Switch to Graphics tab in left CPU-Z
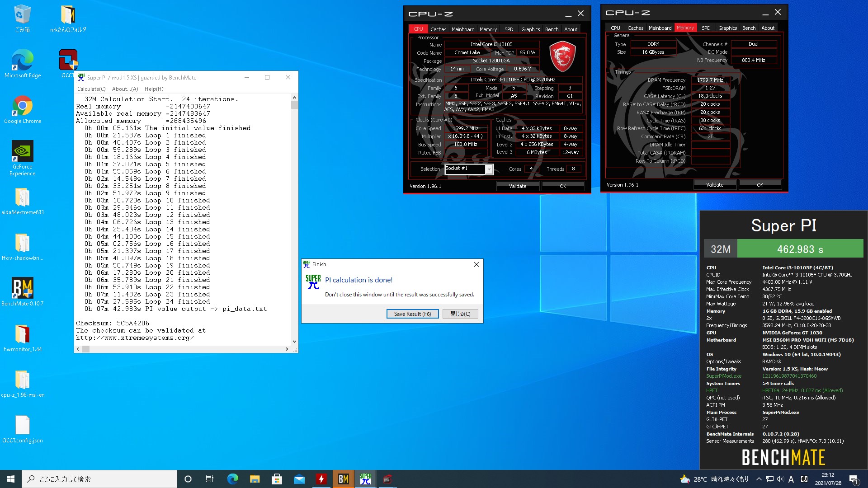Screen dimensions: 868x488 click(530, 29)
